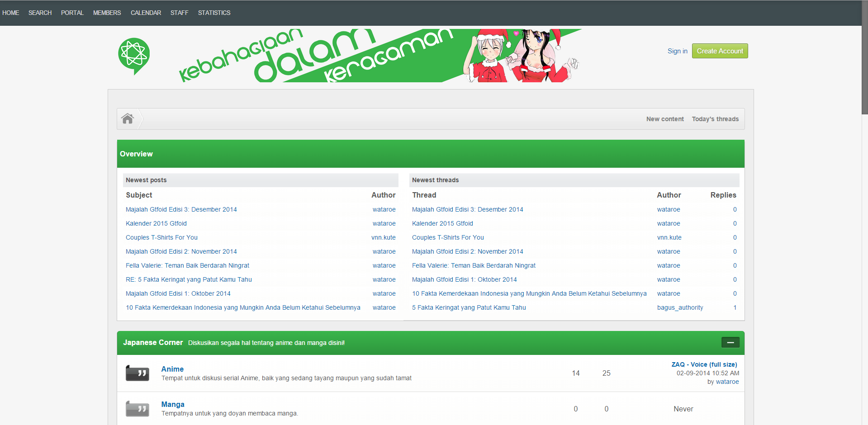Click the Create Account button

pos(720,51)
